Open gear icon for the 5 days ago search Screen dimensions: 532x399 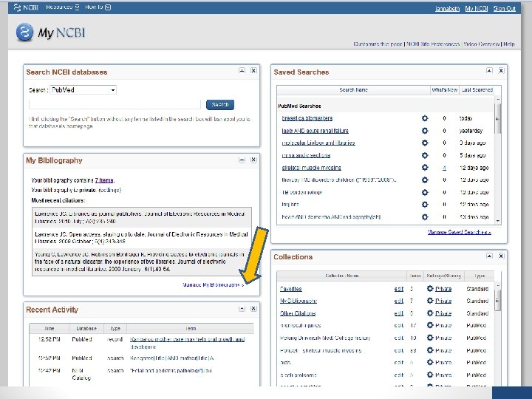(425, 155)
